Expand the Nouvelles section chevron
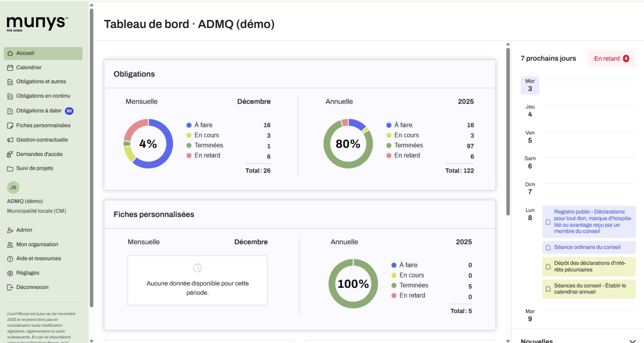This screenshot has height=343, width=644. pos(632,341)
